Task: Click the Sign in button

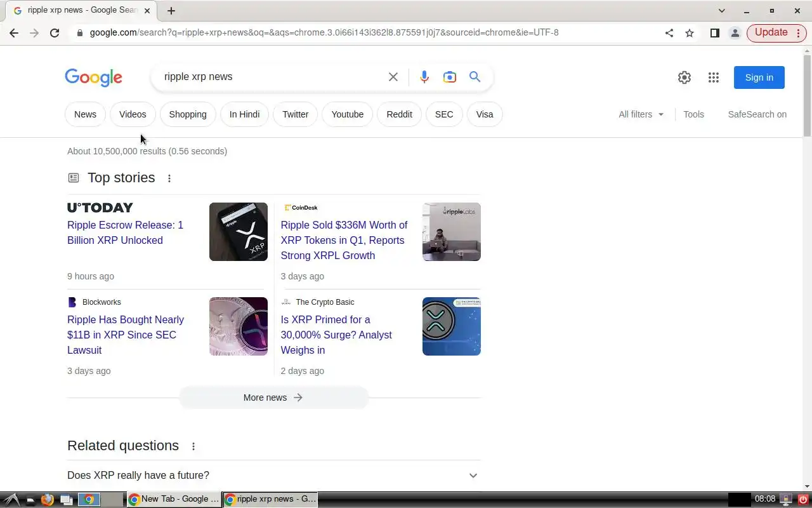Action: tap(759, 77)
